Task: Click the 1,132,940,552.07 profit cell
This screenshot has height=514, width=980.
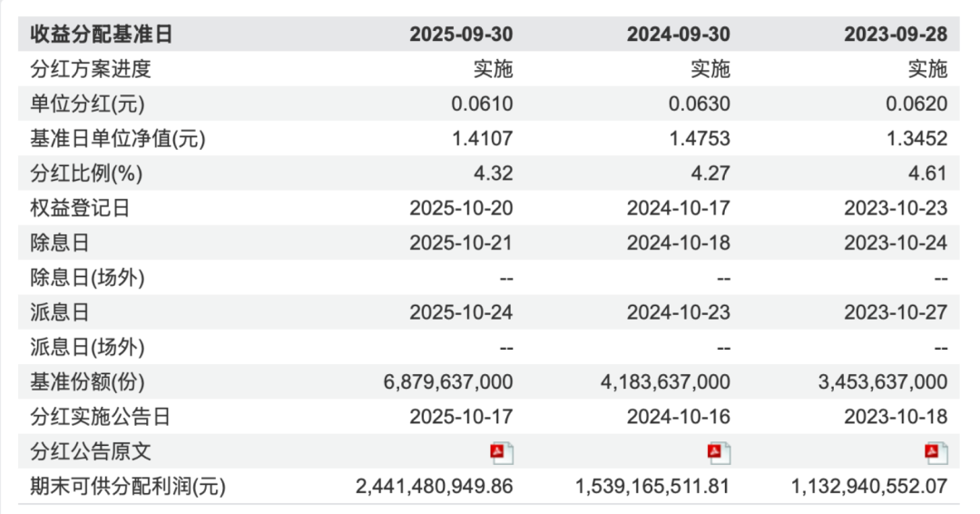Action: (869, 487)
